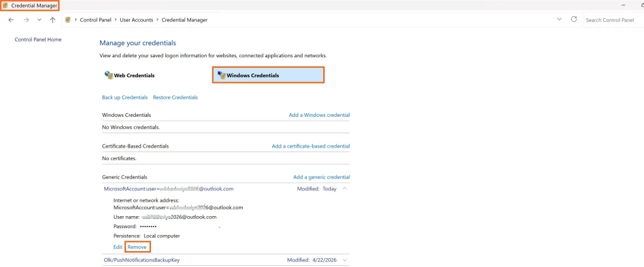Select Control Panel in breadcrumb path

point(96,19)
